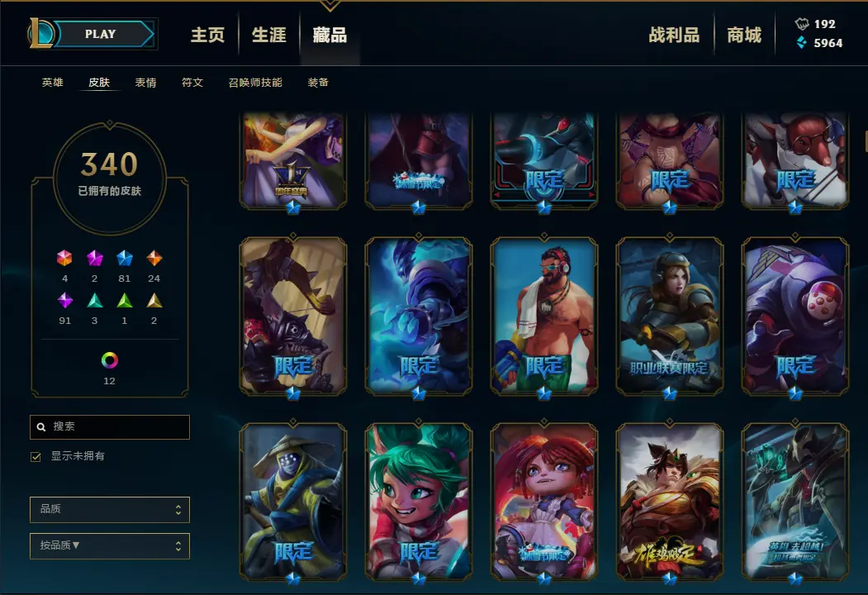The image size is (868, 595).
Task: Select the gold triangle icon showing 2
Action: click(x=154, y=300)
